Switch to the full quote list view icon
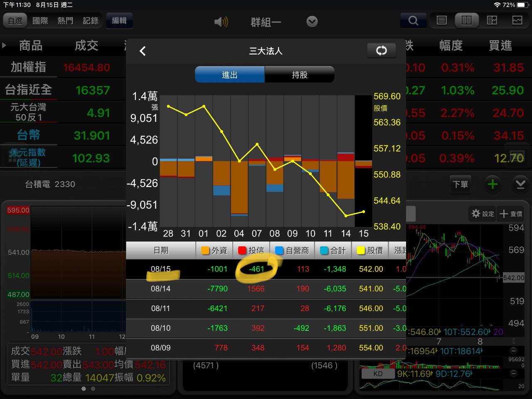Viewport: 532px width, 399px height. pyautogui.click(x=442, y=20)
